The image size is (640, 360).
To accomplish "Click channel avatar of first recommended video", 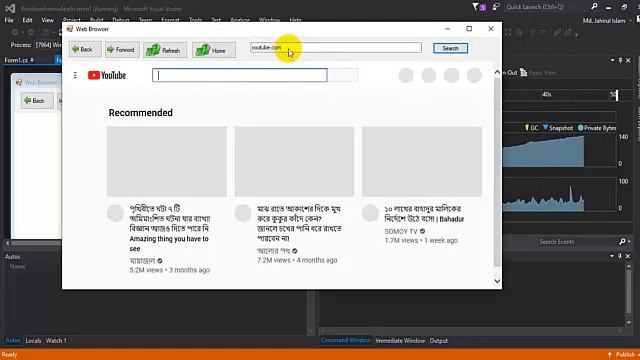I will pos(115,213).
